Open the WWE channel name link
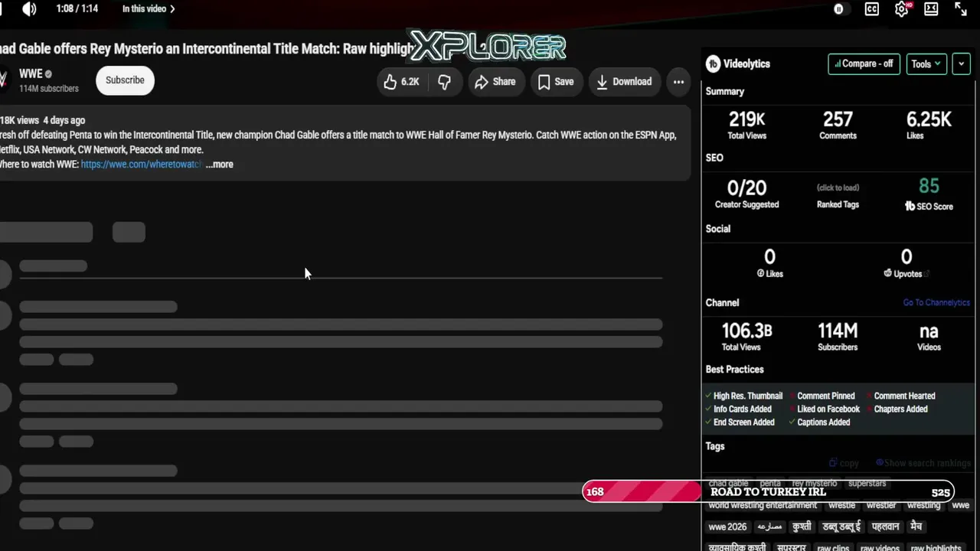 [x=31, y=74]
